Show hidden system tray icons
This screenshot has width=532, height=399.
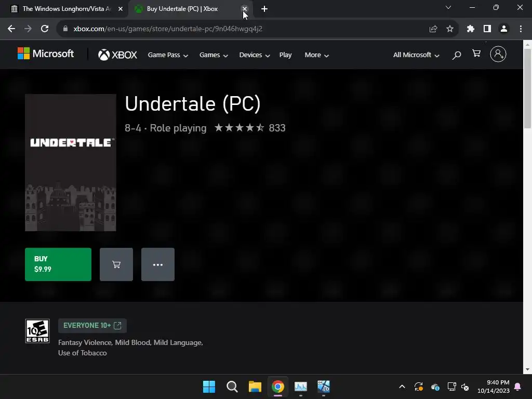click(x=402, y=387)
